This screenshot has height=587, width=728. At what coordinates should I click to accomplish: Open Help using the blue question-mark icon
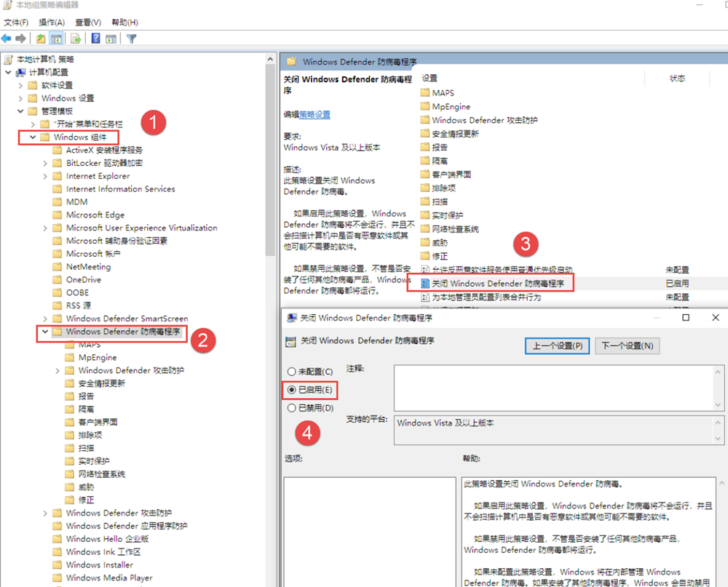coord(95,39)
